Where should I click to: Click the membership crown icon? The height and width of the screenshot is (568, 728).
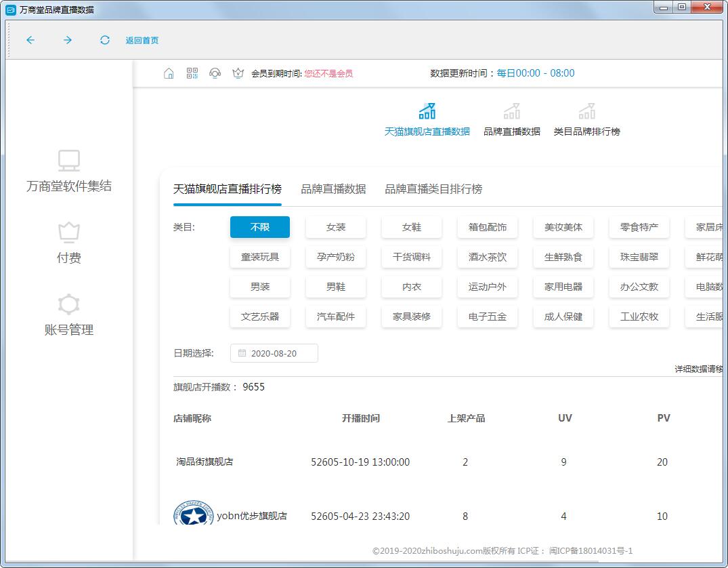point(238,73)
